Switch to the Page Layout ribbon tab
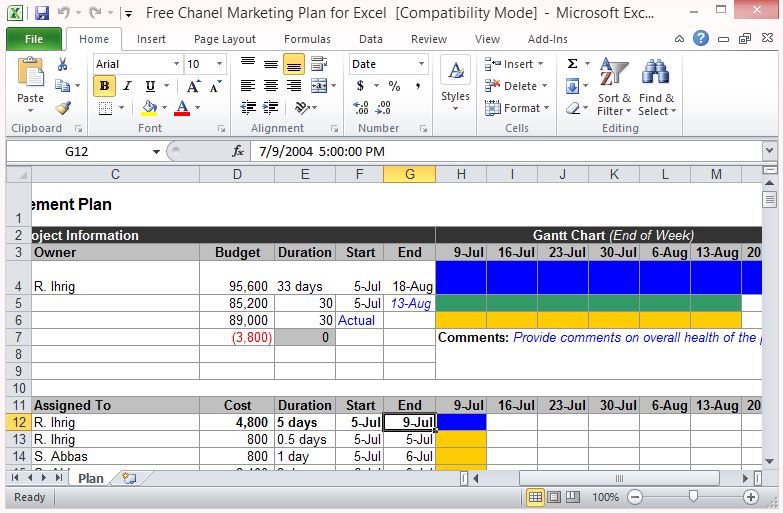This screenshot has width=783, height=513. point(225,39)
